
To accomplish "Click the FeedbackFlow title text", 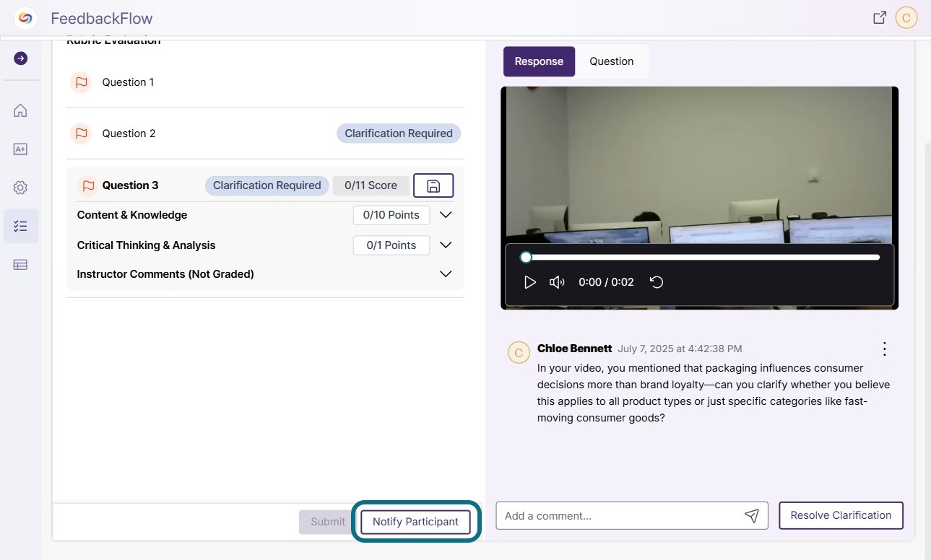I will [102, 19].
